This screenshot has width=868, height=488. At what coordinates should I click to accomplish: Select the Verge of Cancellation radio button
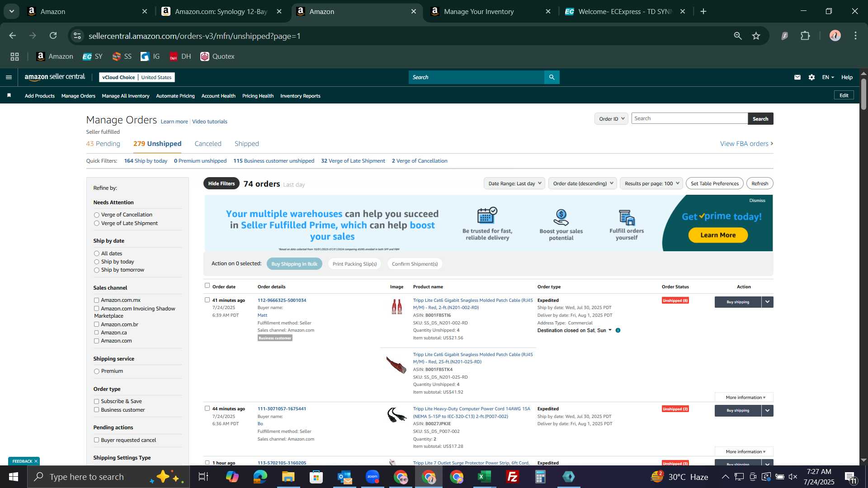96,215
